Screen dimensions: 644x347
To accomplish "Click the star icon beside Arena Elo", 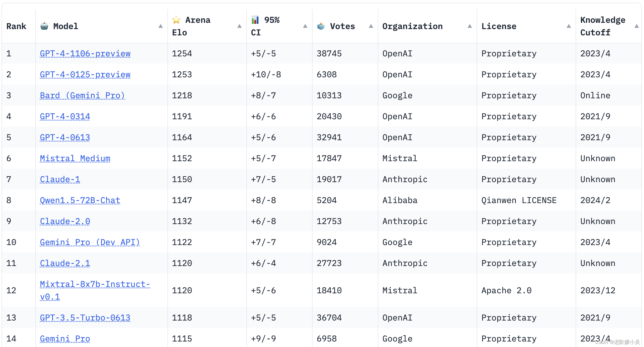I will (176, 20).
